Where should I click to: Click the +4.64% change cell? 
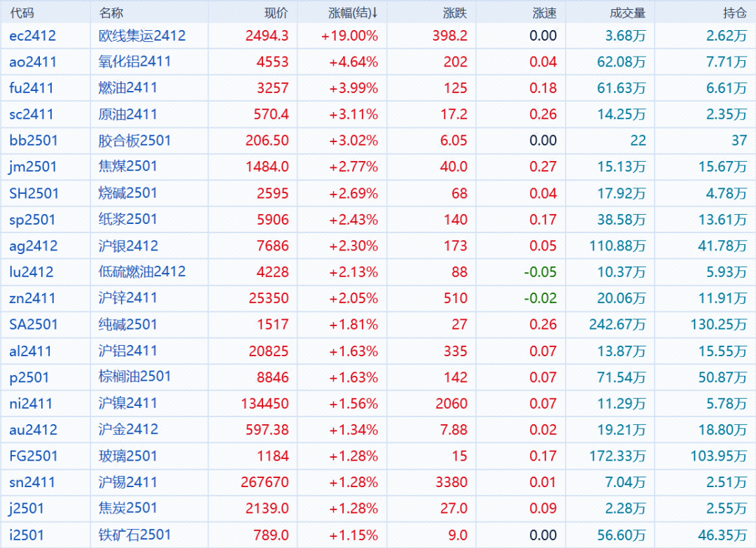click(353, 62)
